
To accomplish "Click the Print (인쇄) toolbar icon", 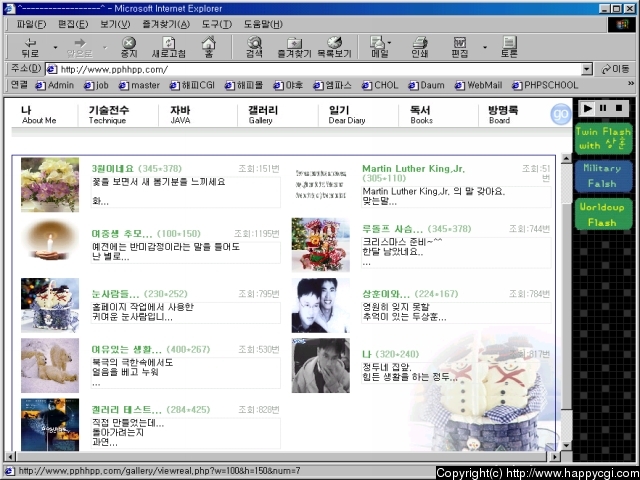I will 420,47.
